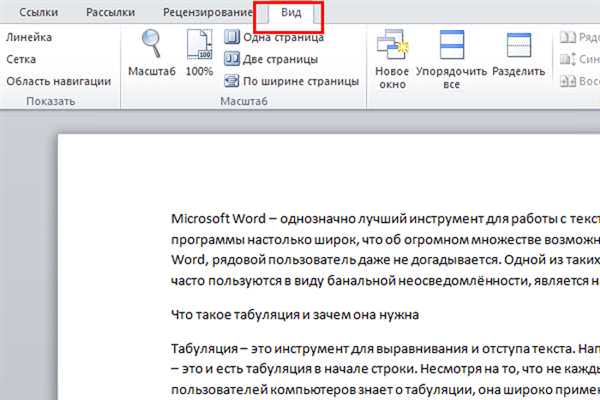Open the Ссылки tab
This screenshot has height=400, width=600.
(x=39, y=12)
